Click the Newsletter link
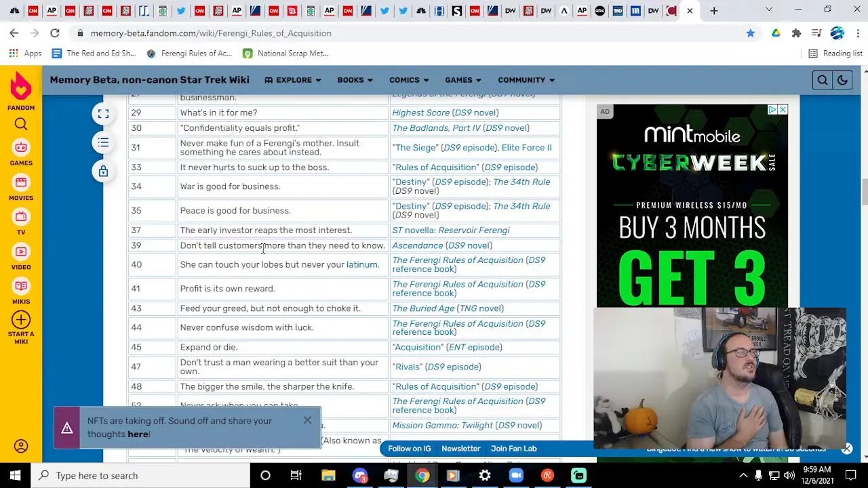 (461, 449)
